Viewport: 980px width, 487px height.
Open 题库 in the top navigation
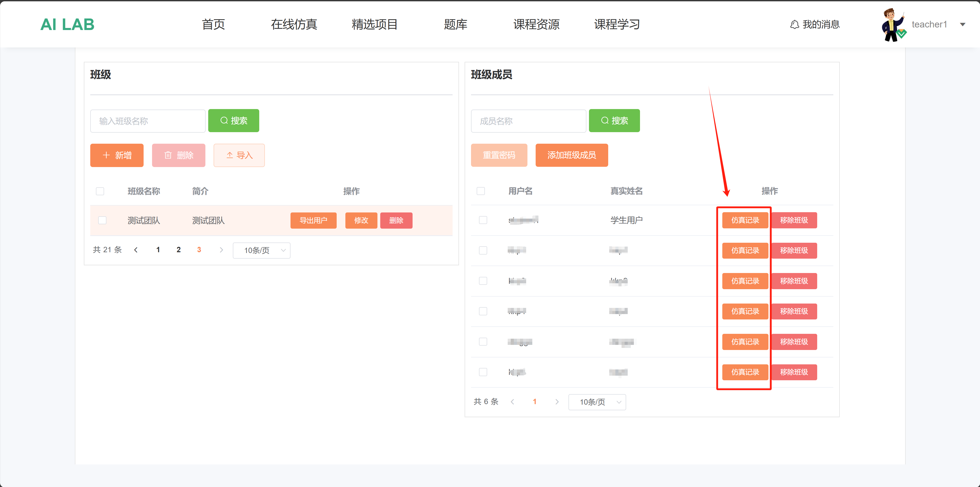[455, 25]
